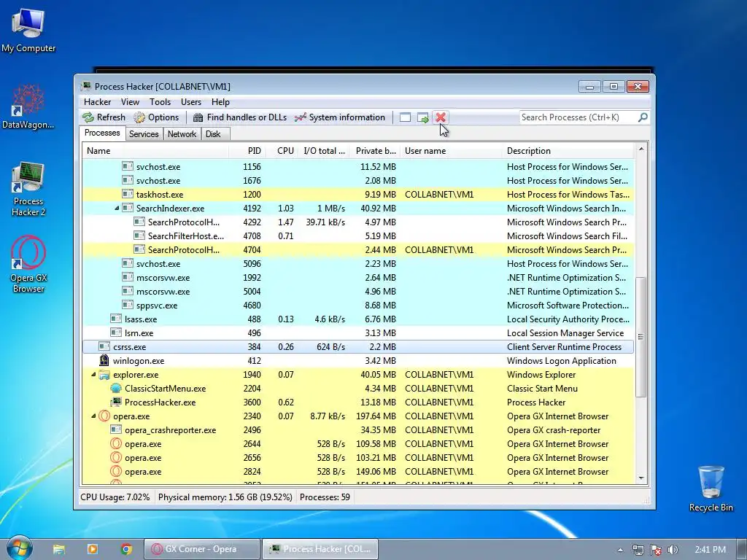Click the Processes: 59 status entry
The height and width of the screenshot is (560, 747).
(325, 497)
